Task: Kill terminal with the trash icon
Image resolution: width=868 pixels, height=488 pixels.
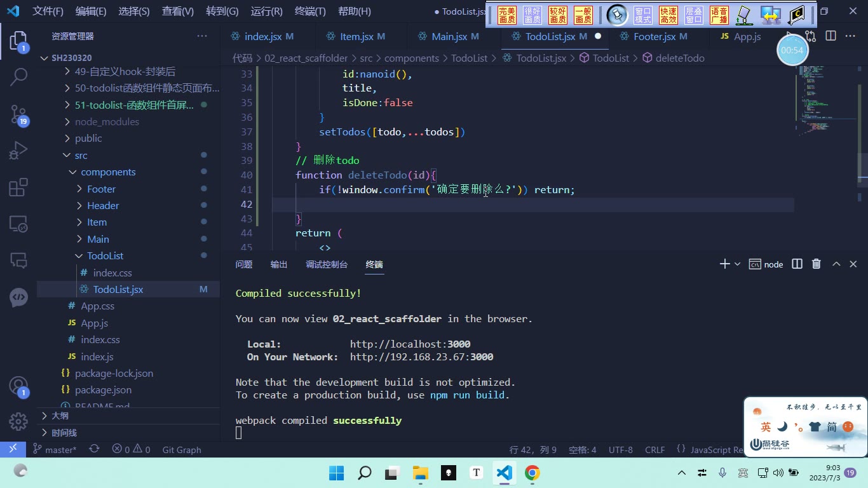Action: point(817,264)
